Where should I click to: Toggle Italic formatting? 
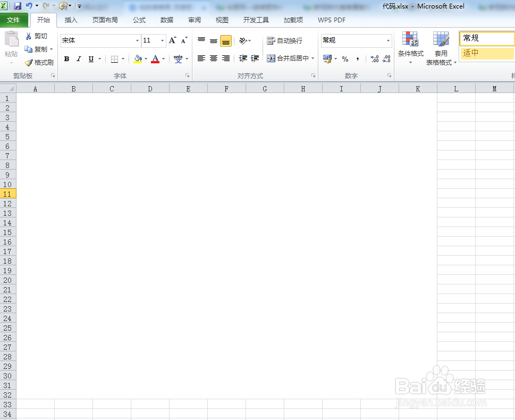[x=79, y=59]
